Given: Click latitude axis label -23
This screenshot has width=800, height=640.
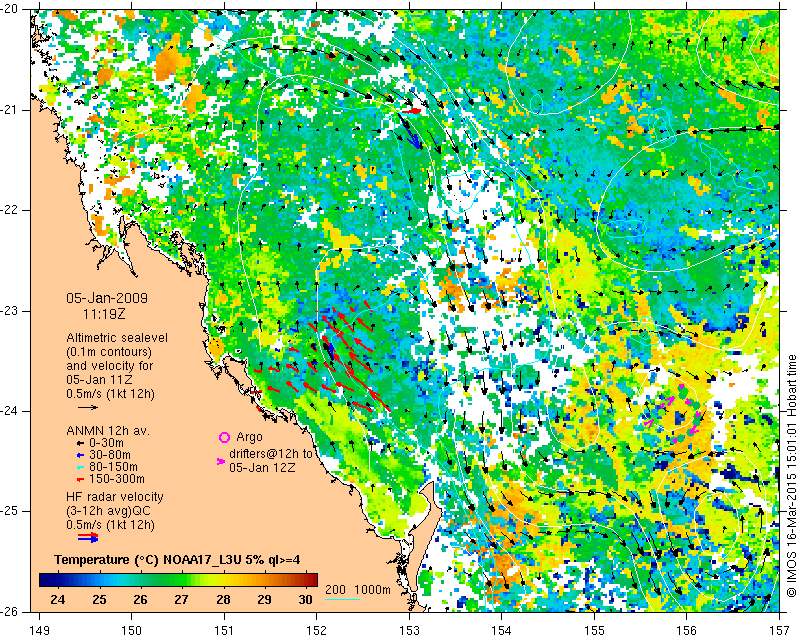Looking at the screenshot, I should pyautogui.click(x=11, y=311).
